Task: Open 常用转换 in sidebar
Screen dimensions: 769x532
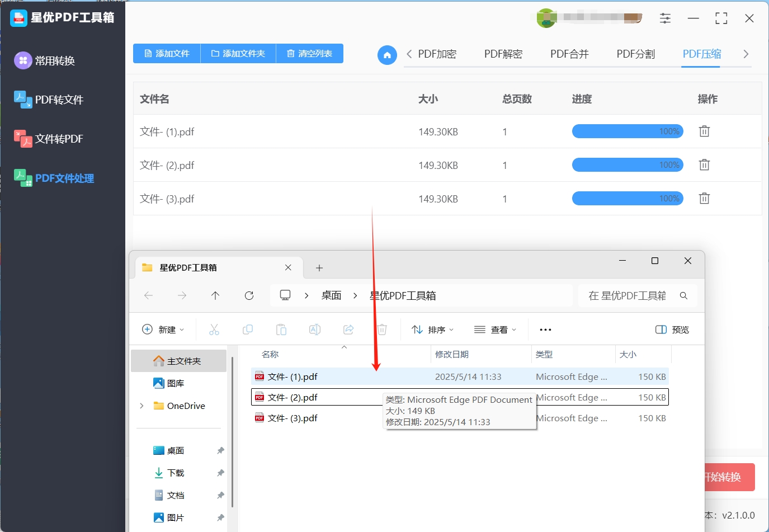Action: pyautogui.click(x=45, y=60)
